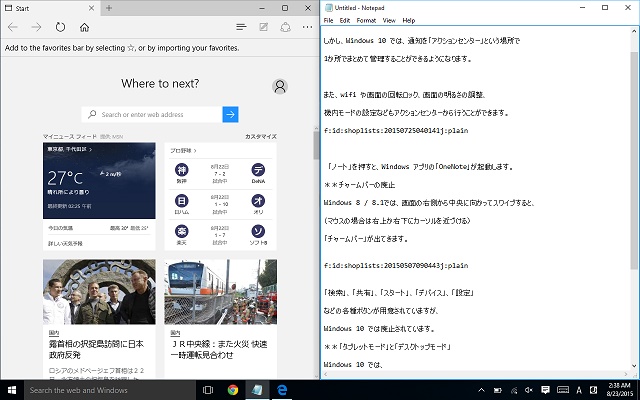Show hidden system tray icons
The image size is (640, 400).
click(482, 390)
